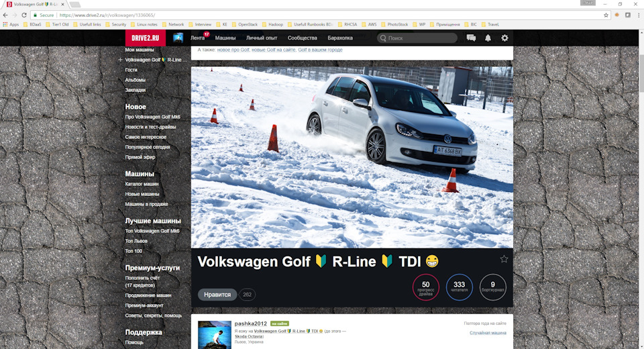Open the pashka2012 profile link
This screenshot has width=644, height=349.
pyautogui.click(x=250, y=323)
